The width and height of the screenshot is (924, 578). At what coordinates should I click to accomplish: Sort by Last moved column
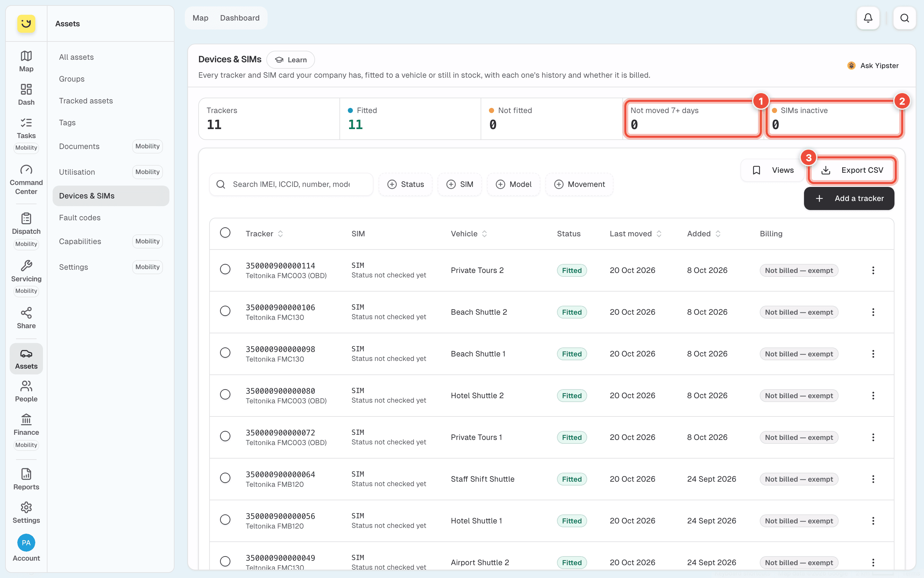635,233
